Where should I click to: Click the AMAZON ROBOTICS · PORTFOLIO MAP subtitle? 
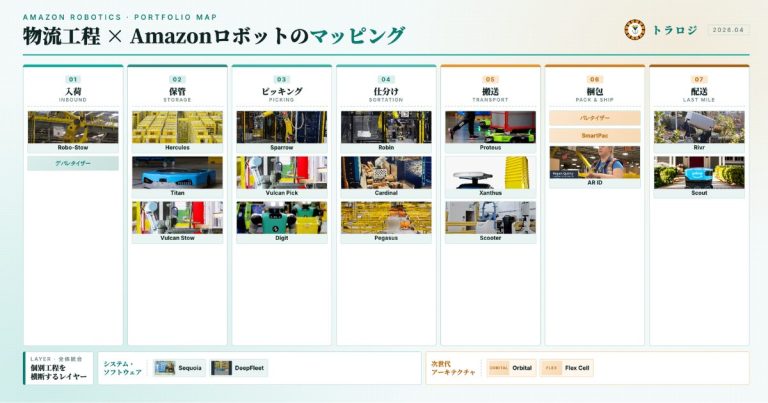coord(120,17)
